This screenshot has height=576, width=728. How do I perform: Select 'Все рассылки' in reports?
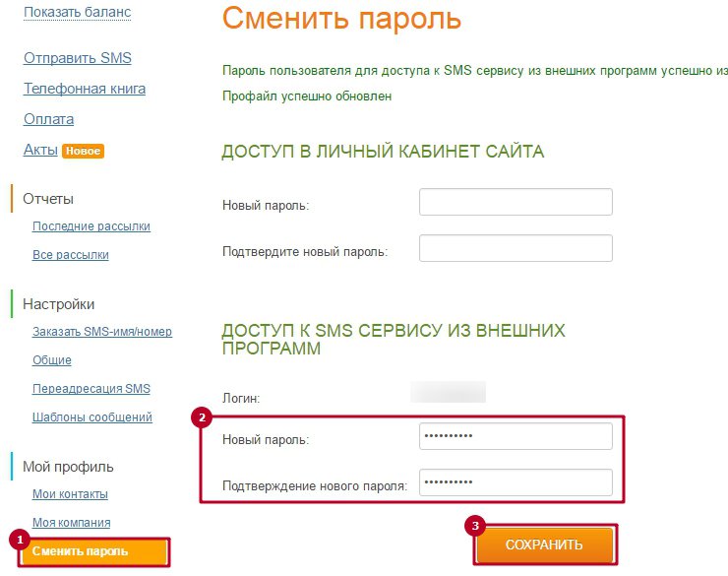coord(70,255)
